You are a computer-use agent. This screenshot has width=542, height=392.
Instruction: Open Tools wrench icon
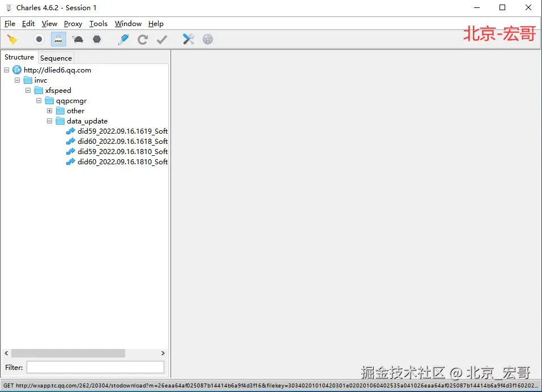click(189, 39)
